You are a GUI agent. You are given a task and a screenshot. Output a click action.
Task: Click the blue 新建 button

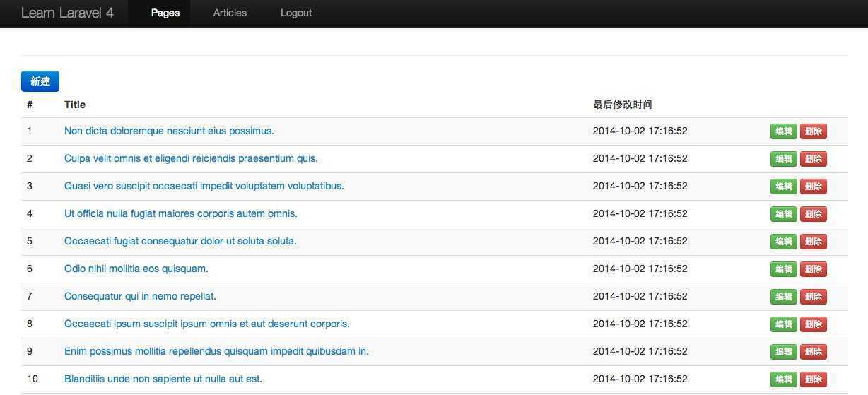click(40, 81)
